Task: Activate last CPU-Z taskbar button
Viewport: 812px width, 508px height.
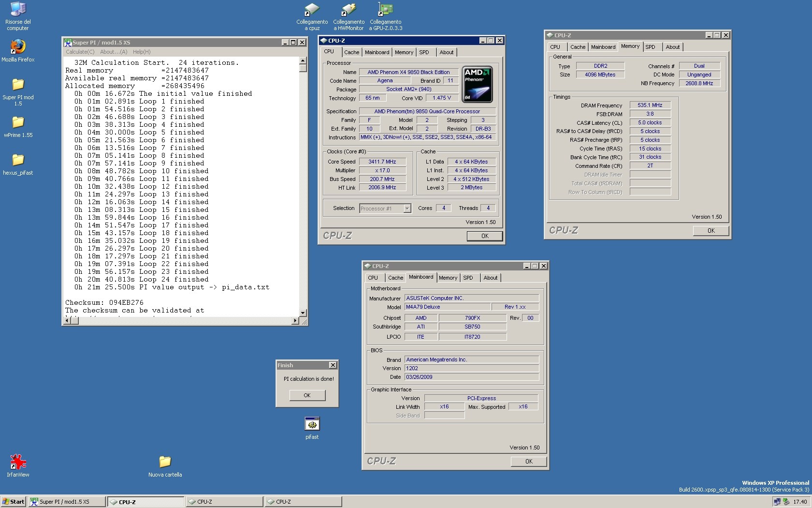Action: [x=303, y=502]
